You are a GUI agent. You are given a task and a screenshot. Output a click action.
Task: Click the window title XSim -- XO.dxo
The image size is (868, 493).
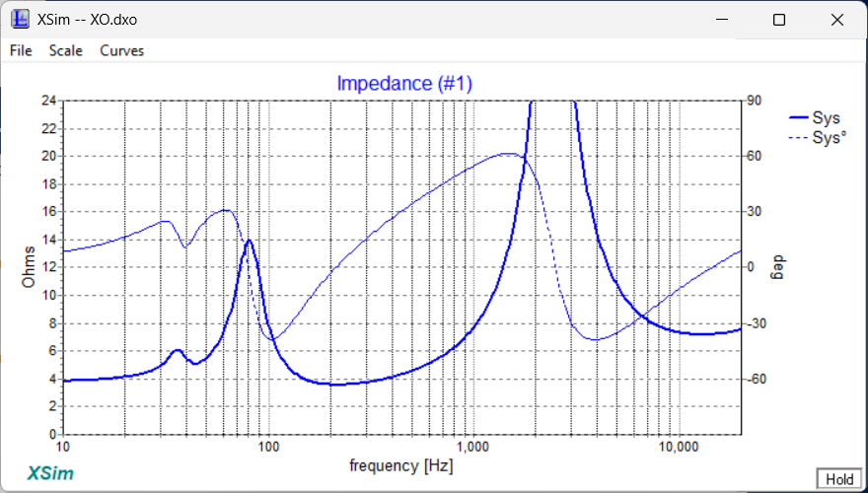78,20
